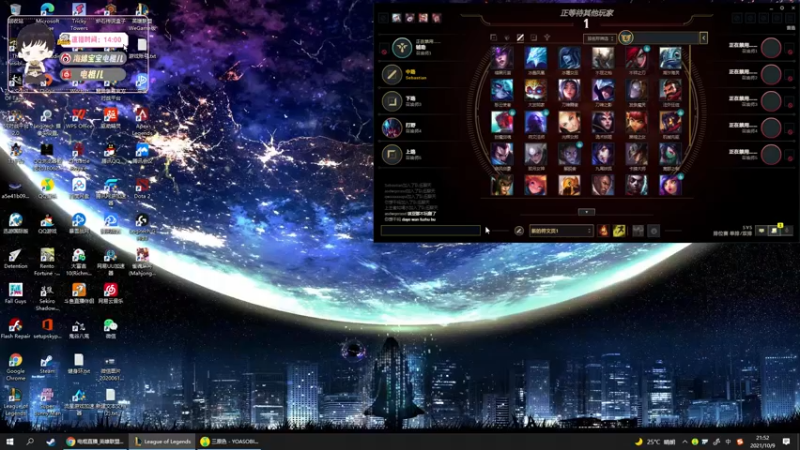800x450 pixels.
Task: Pick Katarina in the champion grid
Action: click(x=636, y=58)
